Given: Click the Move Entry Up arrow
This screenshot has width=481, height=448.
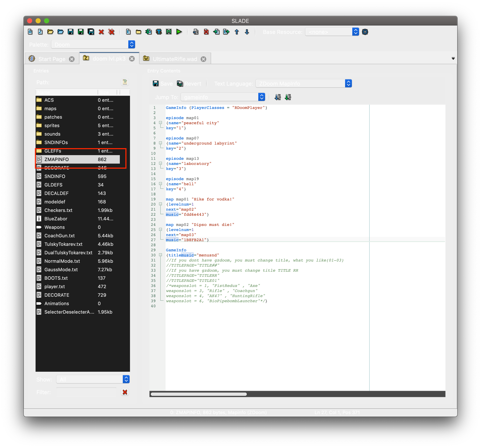Looking at the screenshot, I should 237,32.
